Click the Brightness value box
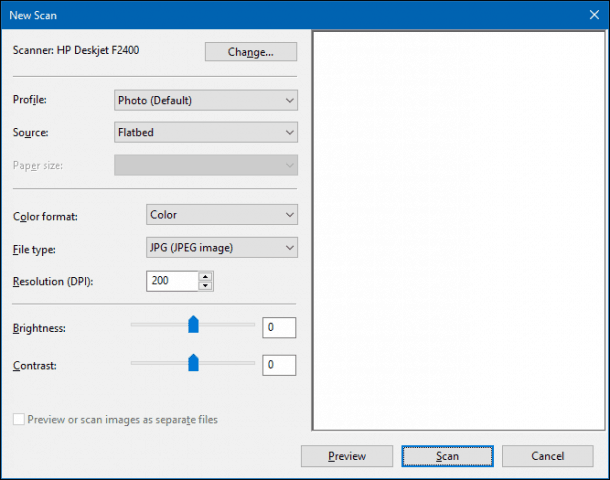The height and width of the screenshot is (480, 610). click(279, 328)
